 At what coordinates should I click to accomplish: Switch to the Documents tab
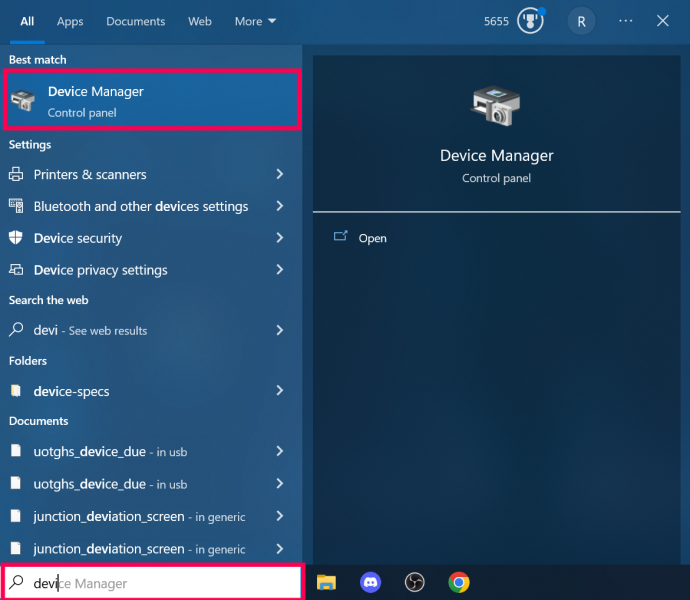[136, 21]
